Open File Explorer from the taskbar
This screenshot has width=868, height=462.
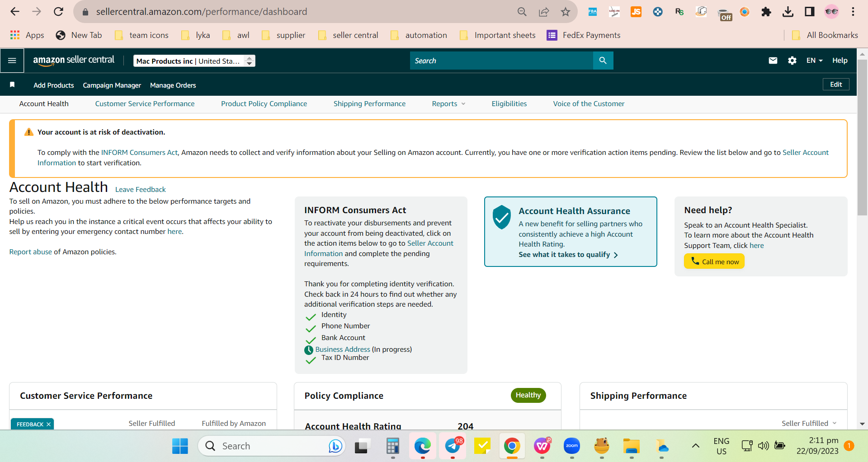pyautogui.click(x=632, y=446)
